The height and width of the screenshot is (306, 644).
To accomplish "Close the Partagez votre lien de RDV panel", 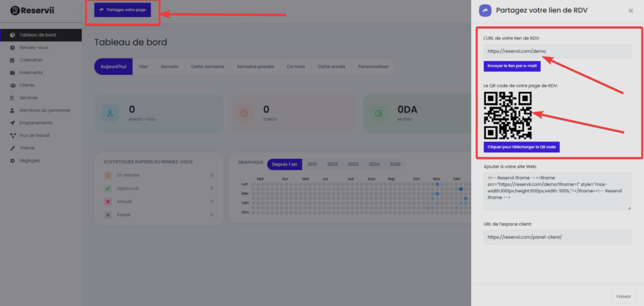I will (x=630, y=11).
